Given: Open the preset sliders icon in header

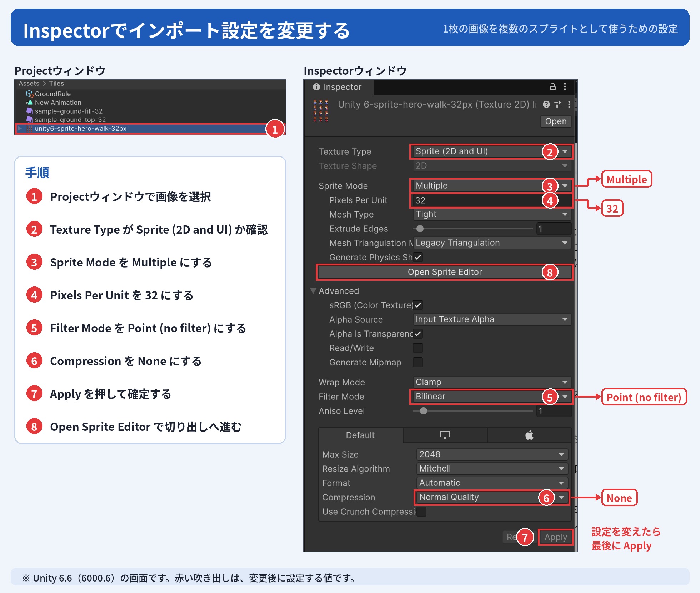Looking at the screenshot, I should (x=558, y=104).
